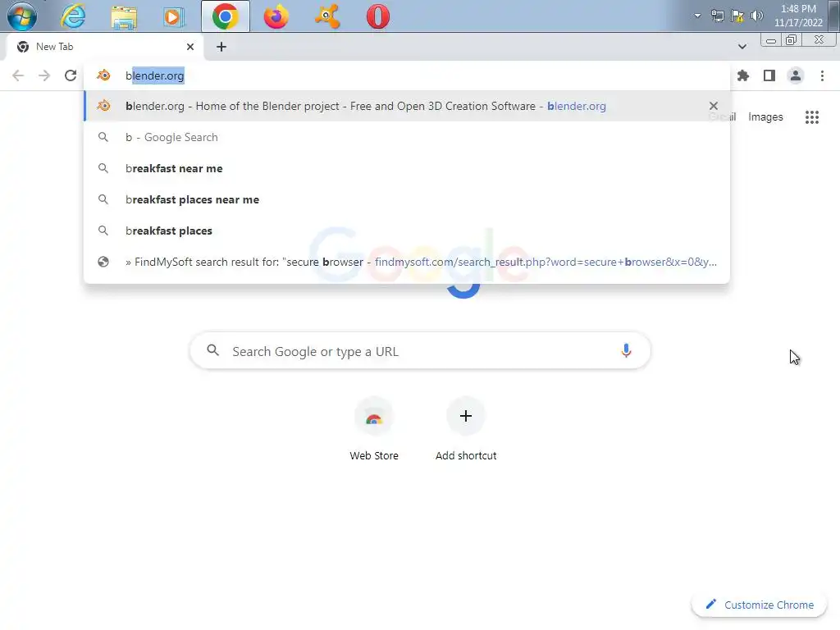The width and height of the screenshot is (840, 630).
Task: Open the tab search chevron dropdown
Action: pyautogui.click(x=742, y=47)
